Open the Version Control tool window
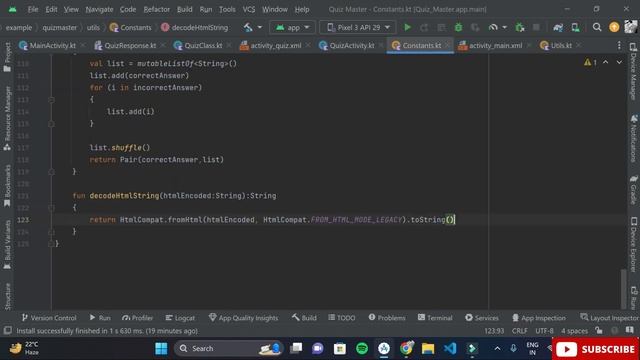Screen dimensions: 640x360 pos(49,318)
